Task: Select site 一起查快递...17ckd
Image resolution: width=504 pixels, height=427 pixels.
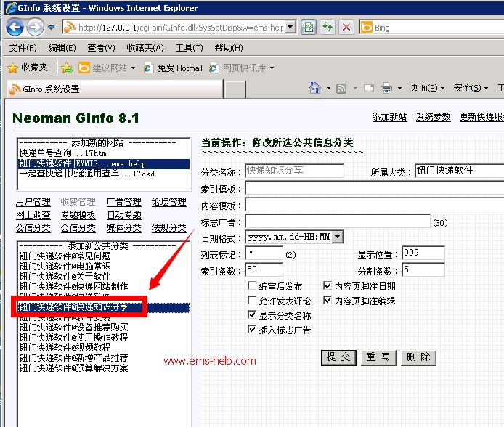Action: point(104,174)
